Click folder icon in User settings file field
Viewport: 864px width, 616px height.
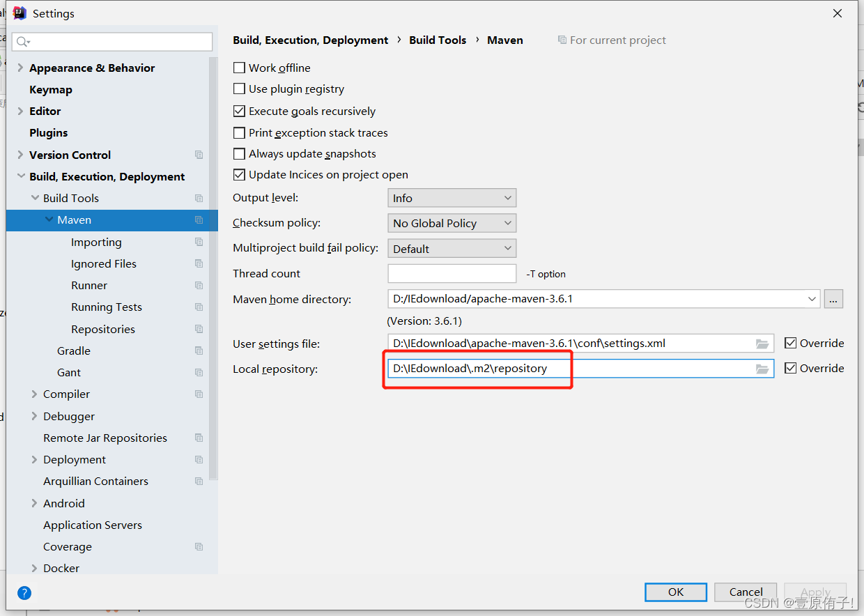(x=762, y=344)
